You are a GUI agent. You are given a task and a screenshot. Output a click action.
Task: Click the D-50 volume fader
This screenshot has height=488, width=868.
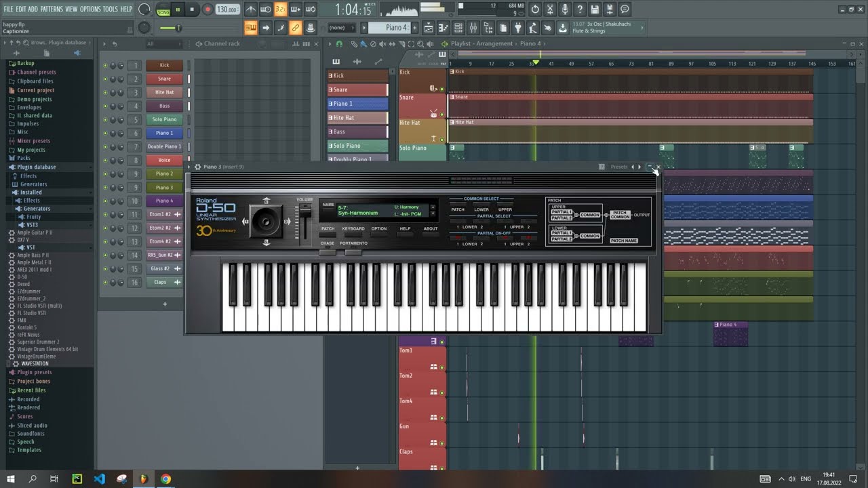[x=304, y=212]
